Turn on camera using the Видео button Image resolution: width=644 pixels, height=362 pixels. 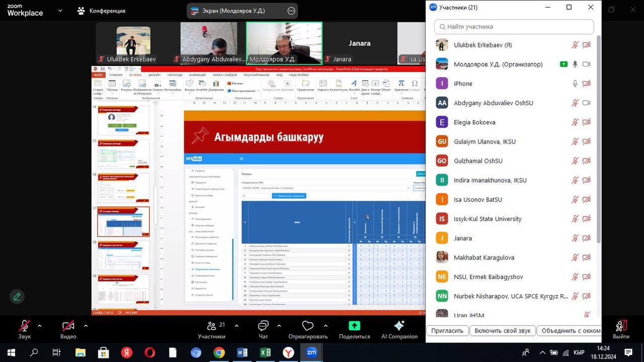(68, 326)
